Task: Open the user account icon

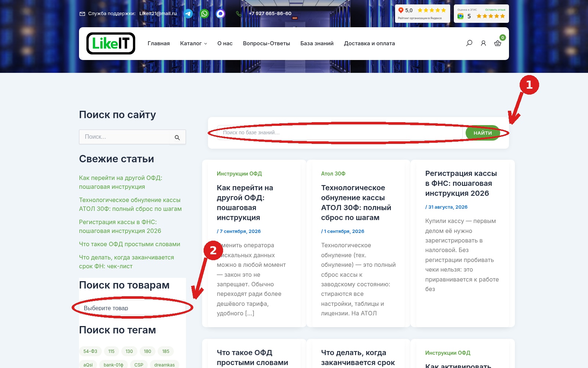Action: (483, 43)
